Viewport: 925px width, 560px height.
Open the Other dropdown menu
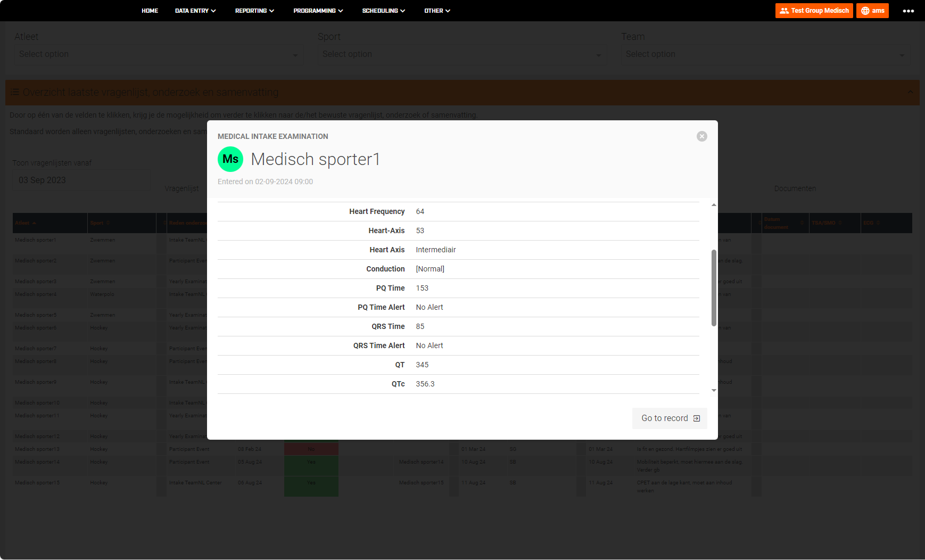coord(437,11)
